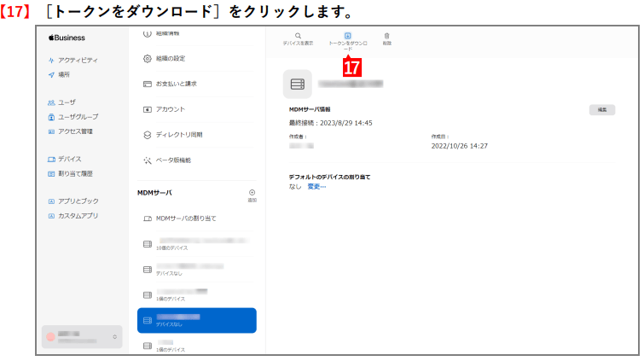This screenshot has height=361, width=644.
Task: Click the 2022/10/26 14:27 creation date
Action: pos(460,146)
